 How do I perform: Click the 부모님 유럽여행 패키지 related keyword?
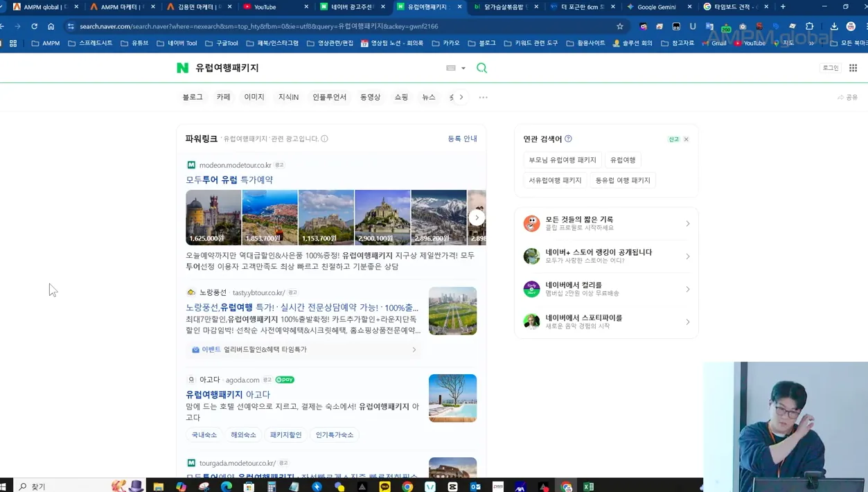click(563, 160)
